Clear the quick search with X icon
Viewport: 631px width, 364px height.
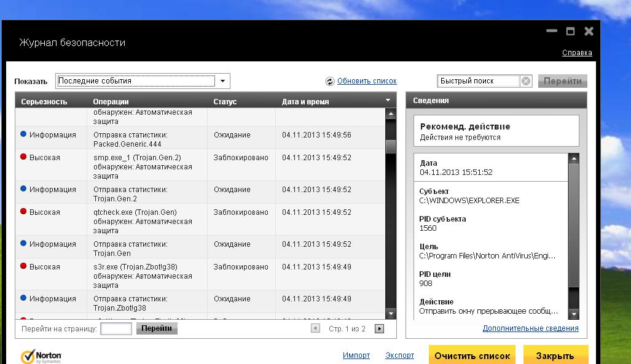pos(526,81)
